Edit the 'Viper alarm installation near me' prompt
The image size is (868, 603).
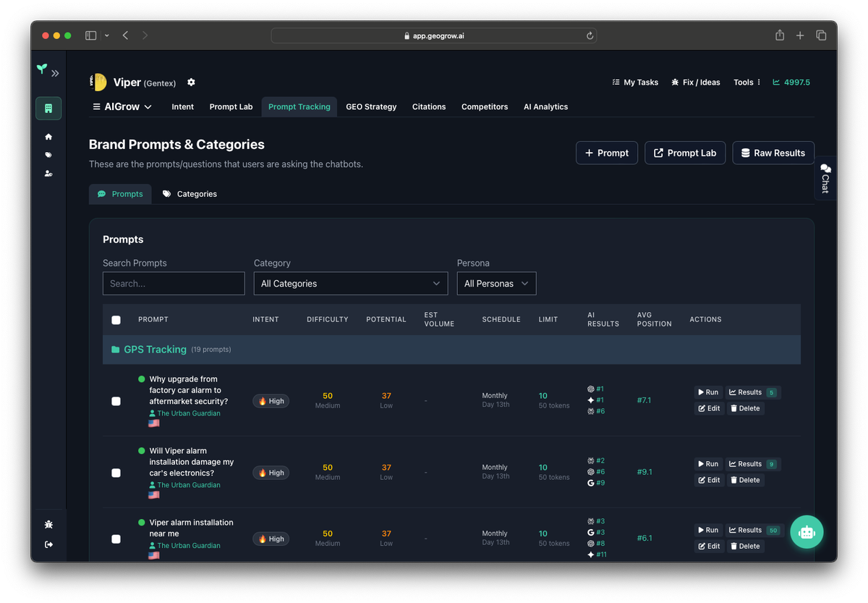tap(709, 546)
